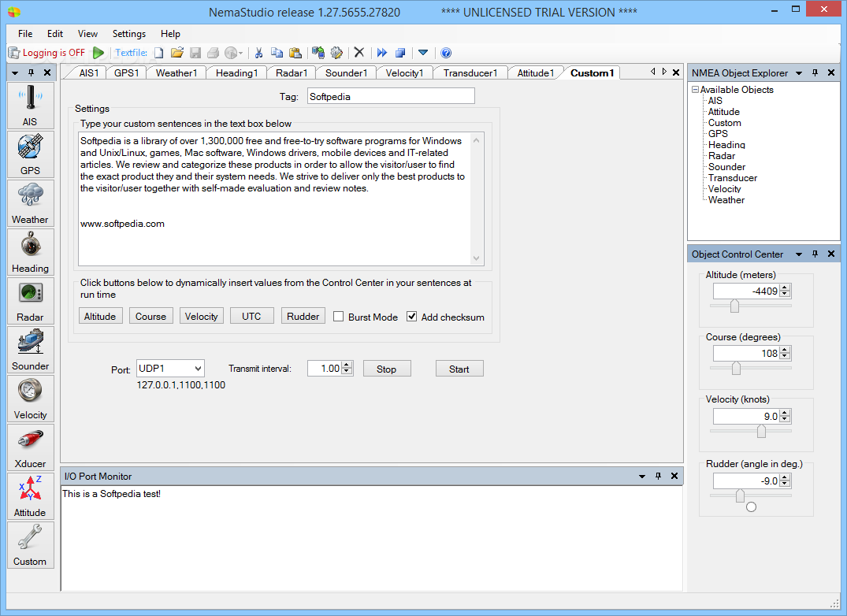The image size is (847, 616).
Task: Pin the I/O Port Monitor panel
Action: [658, 476]
